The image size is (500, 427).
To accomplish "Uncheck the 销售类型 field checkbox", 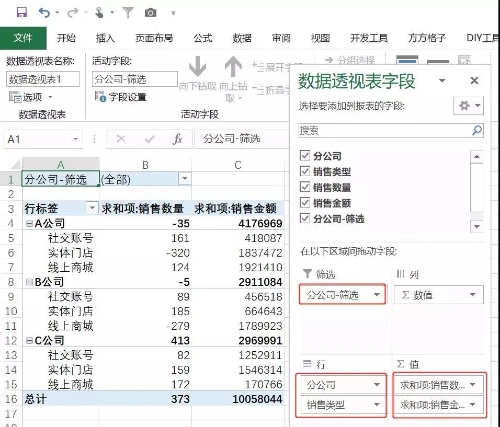I will point(305,171).
